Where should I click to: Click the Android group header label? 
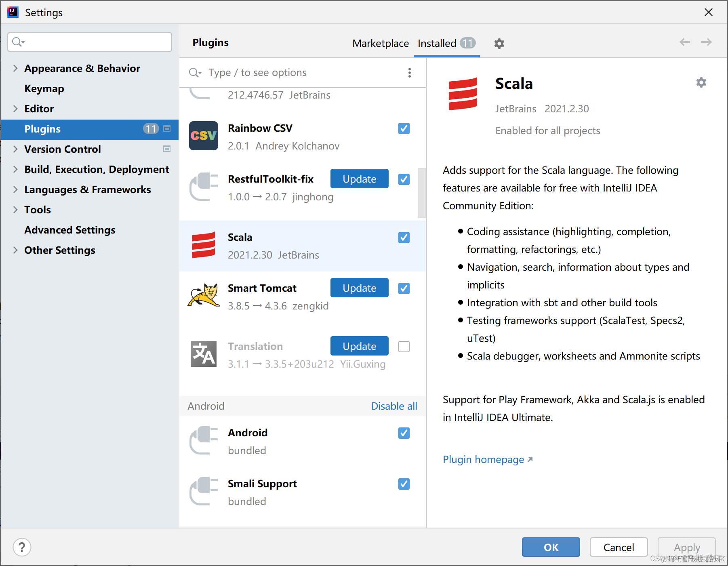(x=206, y=406)
